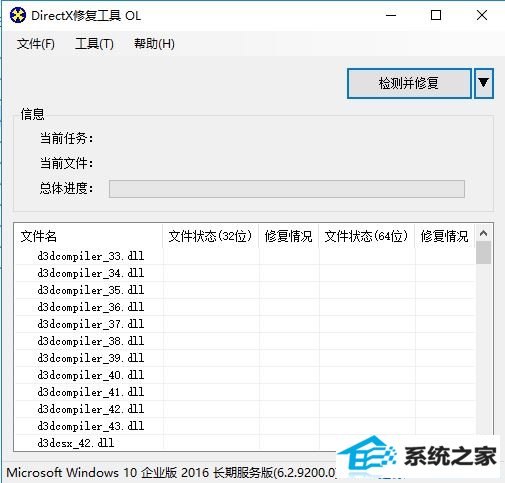Click the 总体进度 progress bar
505x483 pixels.
pyautogui.click(x=287, y=189)
